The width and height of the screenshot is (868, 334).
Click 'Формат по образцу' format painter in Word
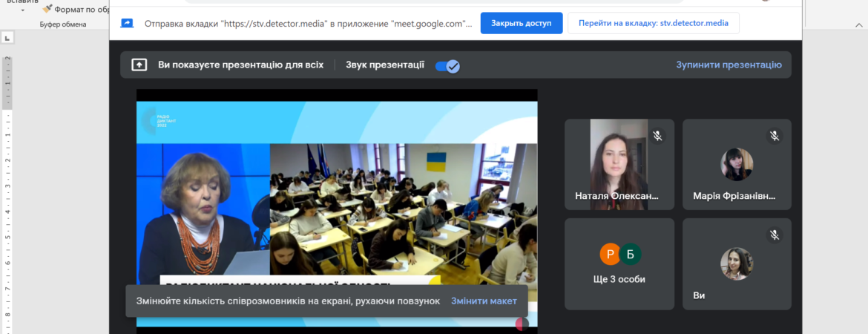[76, 10]
